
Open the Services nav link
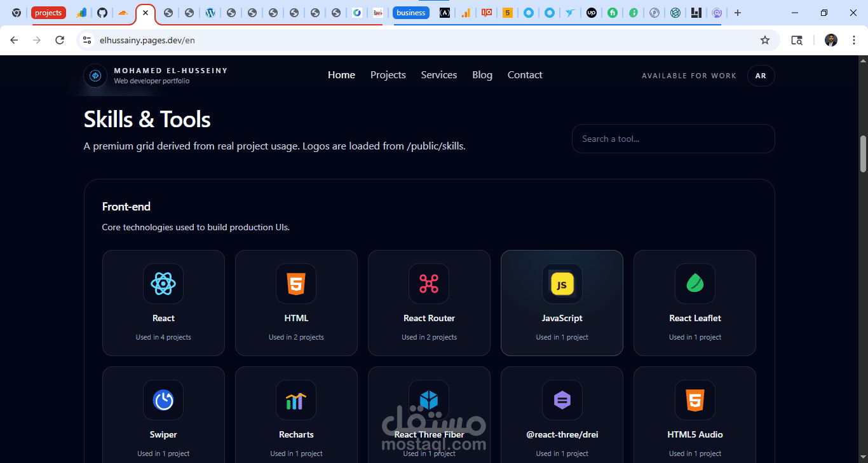tap(439, 75)
